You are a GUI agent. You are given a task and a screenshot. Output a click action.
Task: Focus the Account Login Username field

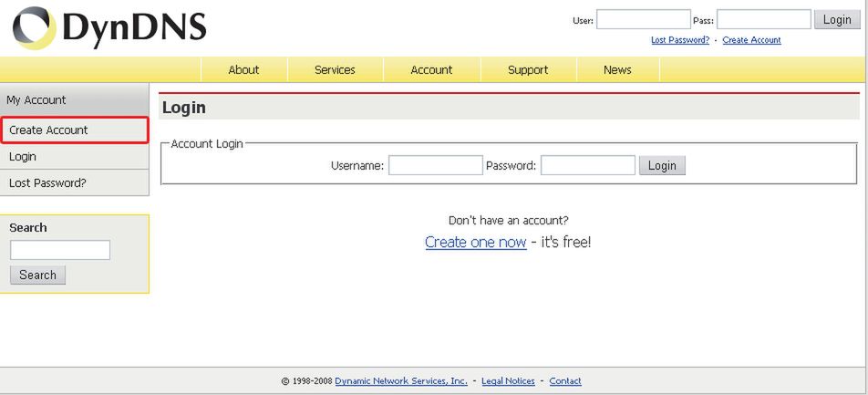(436, 165)
